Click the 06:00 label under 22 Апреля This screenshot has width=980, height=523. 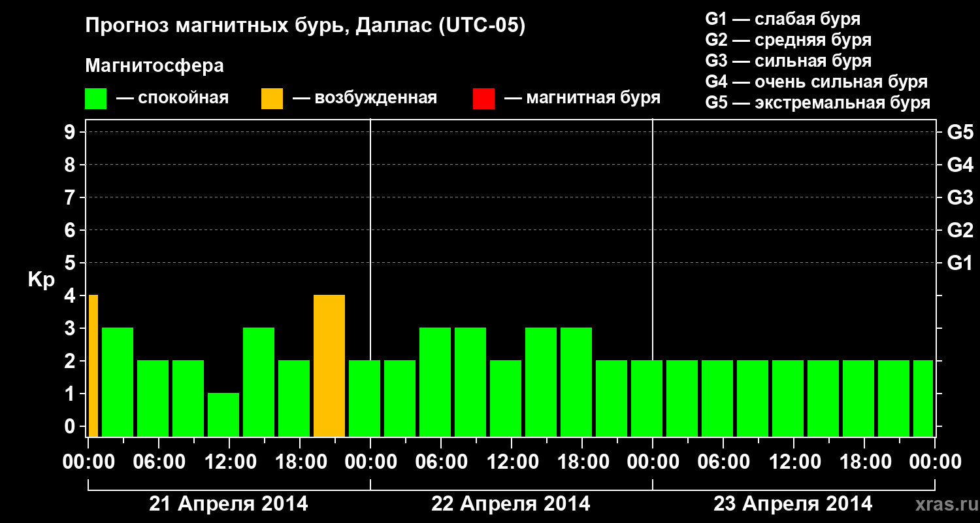point(441,462)
